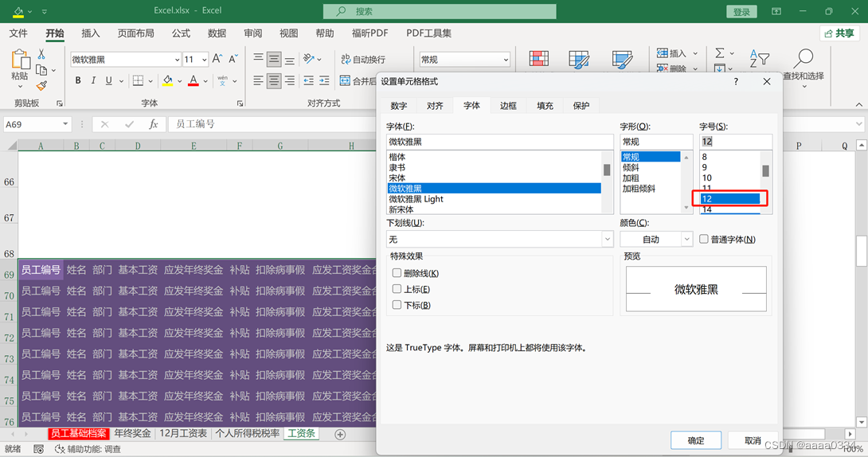The width and height of the screenshot is (868, 457).
Task: Open the Font group dialog launcher
Action: (240, 104)
